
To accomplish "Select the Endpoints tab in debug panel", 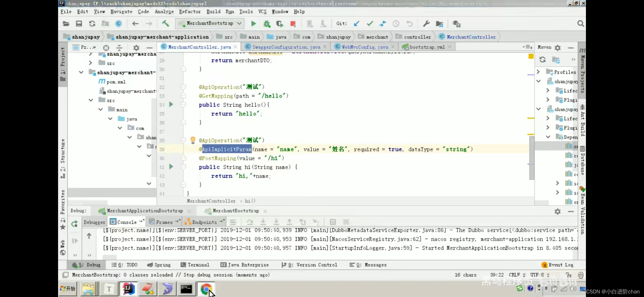I will (x=204, y=222).
